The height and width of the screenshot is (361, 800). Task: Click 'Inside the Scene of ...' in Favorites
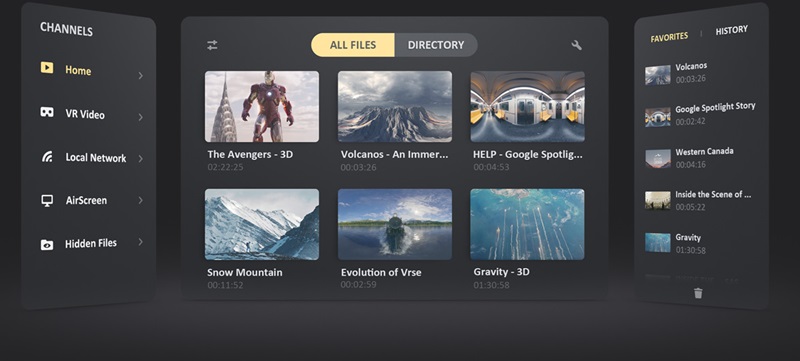pos(713,194)
